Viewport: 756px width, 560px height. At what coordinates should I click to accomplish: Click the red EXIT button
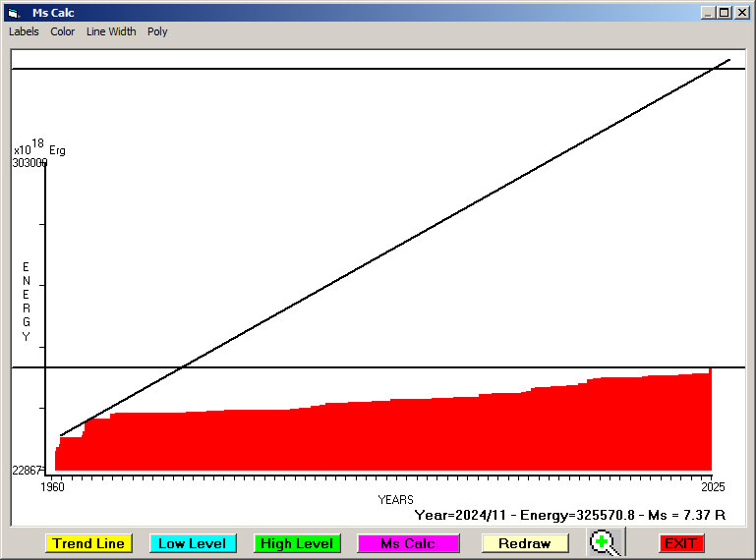point(680,543)
